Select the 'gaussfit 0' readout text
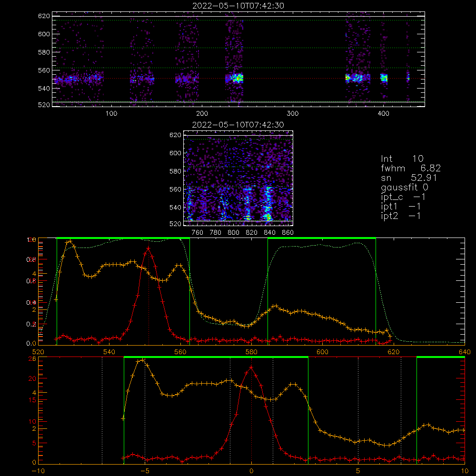 coord(404,188)
